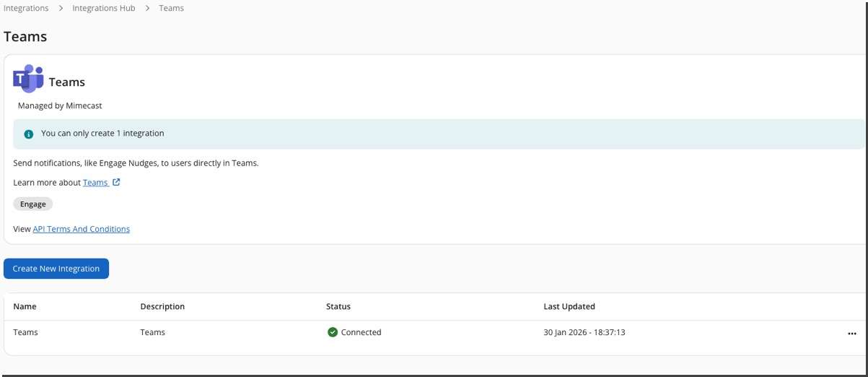The height and width of the screenshot is (377, 868).
Task: Select the Teams name cell in table
Action: point(26,332)
